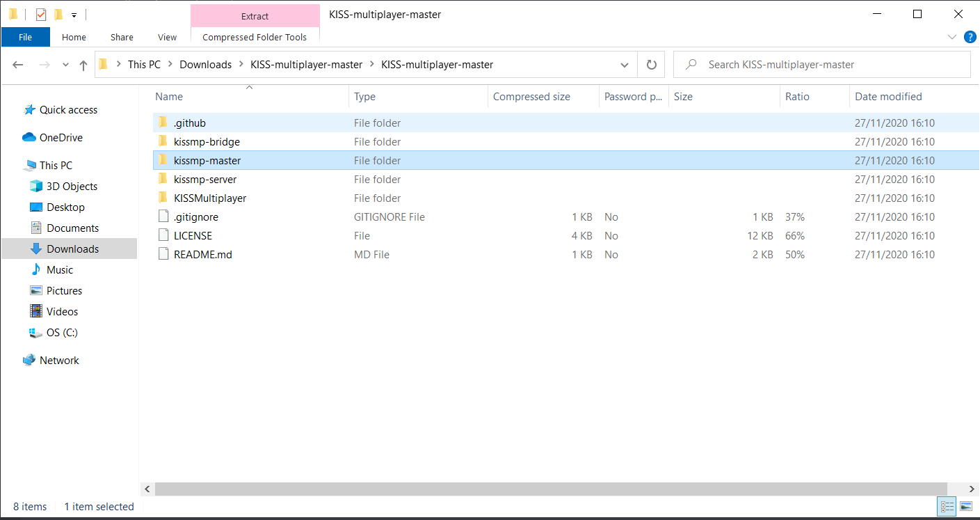
Task: Switch to the Share ribbon tab
Action: coord(122,37)
